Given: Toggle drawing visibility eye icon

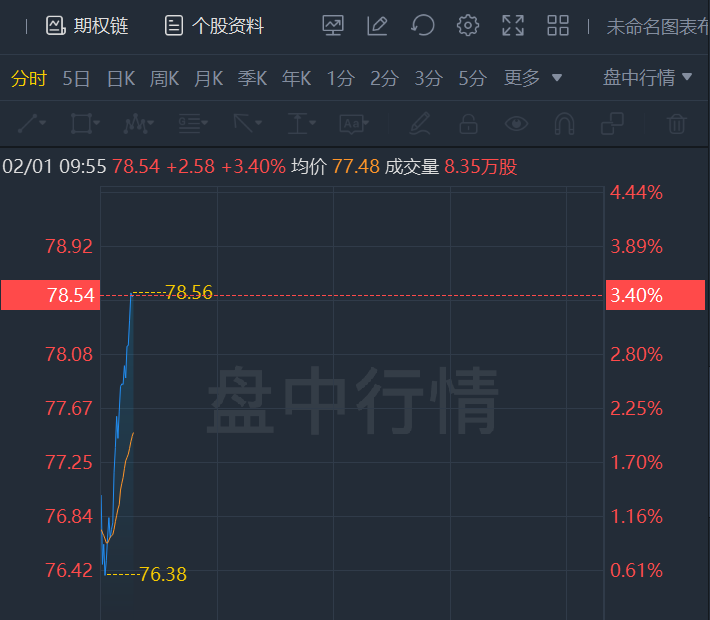Looking at the screenshot, I should 516,123.
